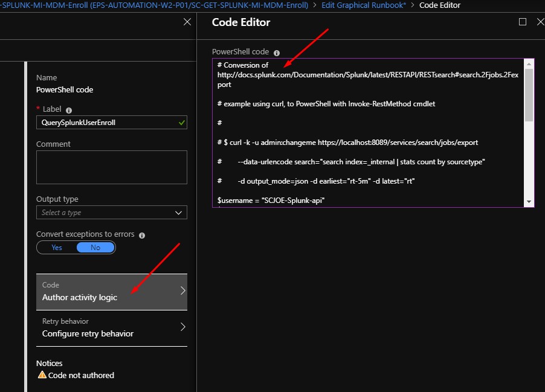Image resolution: width=545 pixels, height=392 pixels.
Task: Open the PowerShell code info tooltip icon
Action: pos(277,53)
